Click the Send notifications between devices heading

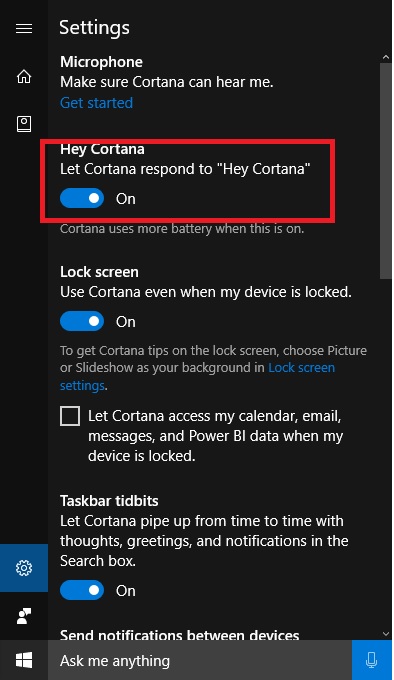pos(179,635)
